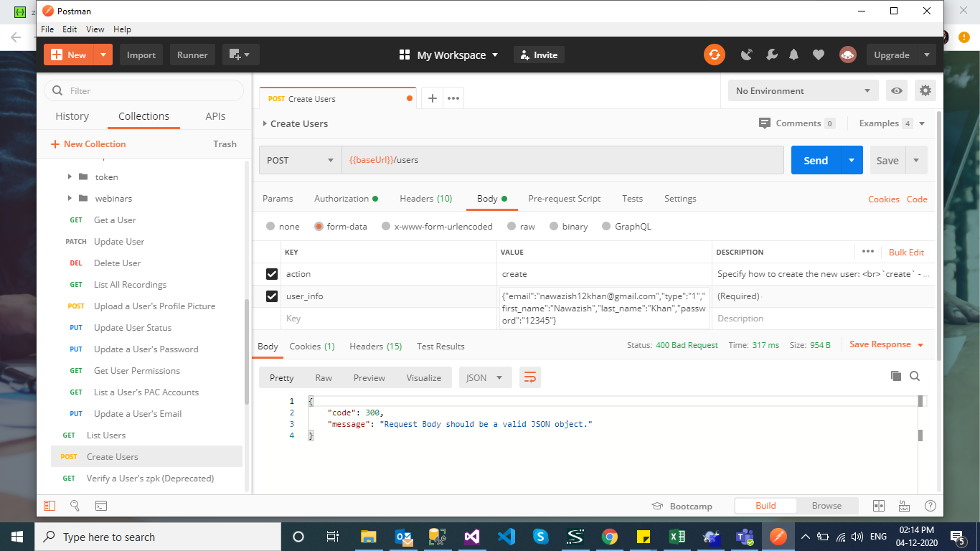Uncheck the user_info form-data row

click(272, 296)
